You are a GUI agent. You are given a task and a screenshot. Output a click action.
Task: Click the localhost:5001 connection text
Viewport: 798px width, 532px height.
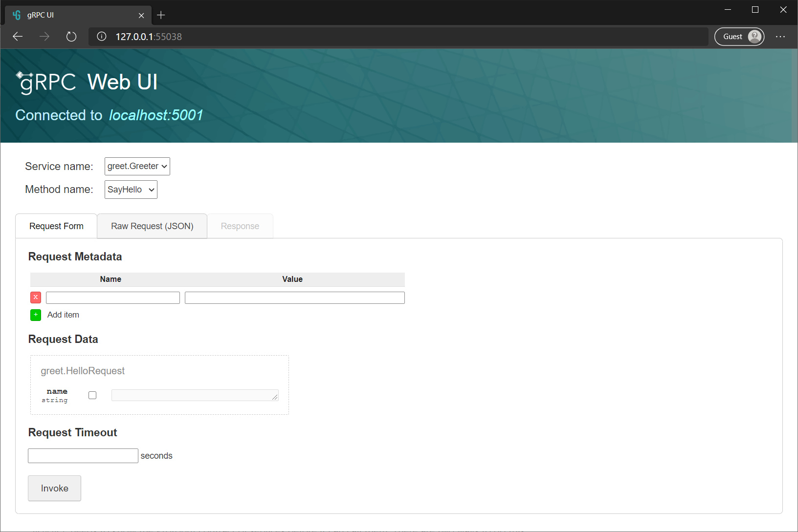point(156,115)
